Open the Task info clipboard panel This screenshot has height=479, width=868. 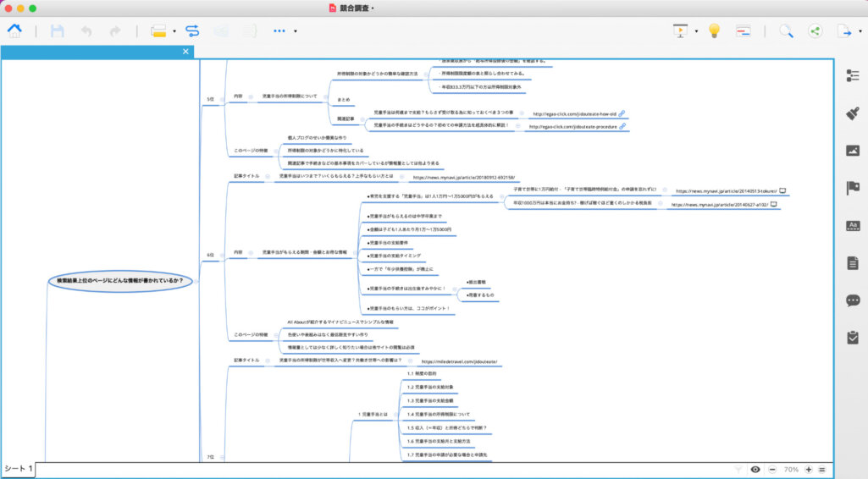pos(852,338)
